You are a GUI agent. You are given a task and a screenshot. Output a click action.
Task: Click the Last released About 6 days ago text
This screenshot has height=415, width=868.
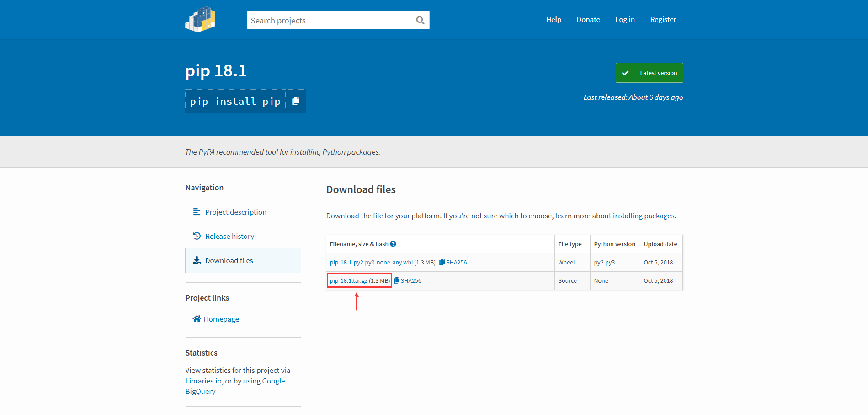tap(633, 97)
